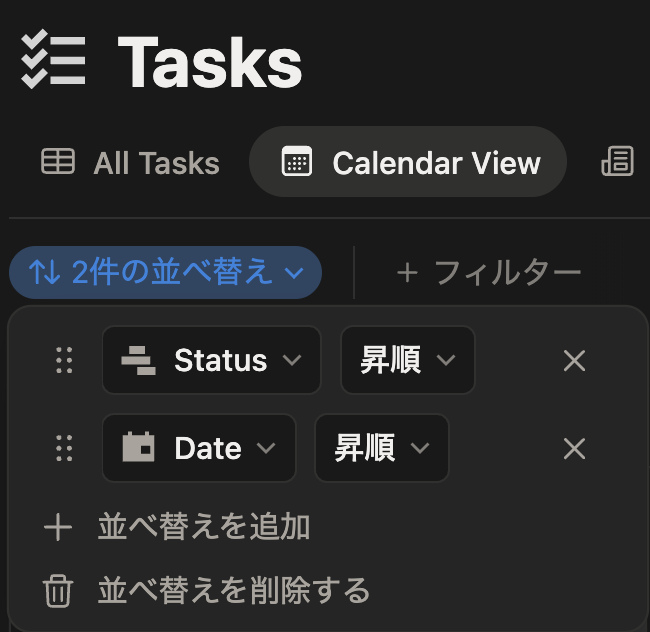The height and width of the screenshot is (632, 650).
Task: Grab the drag handle of the Status sort
Action: click(x=64, y=360)
